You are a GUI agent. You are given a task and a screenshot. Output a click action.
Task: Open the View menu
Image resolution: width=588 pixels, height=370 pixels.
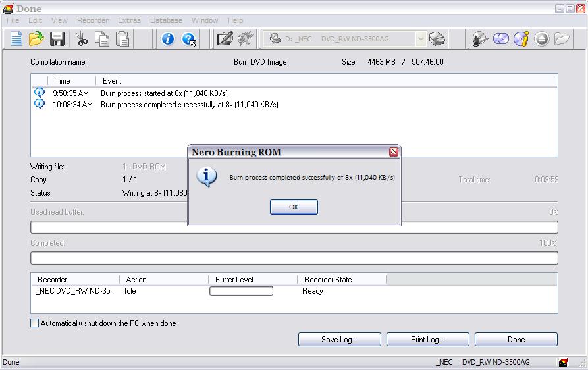tap(59, 20)
